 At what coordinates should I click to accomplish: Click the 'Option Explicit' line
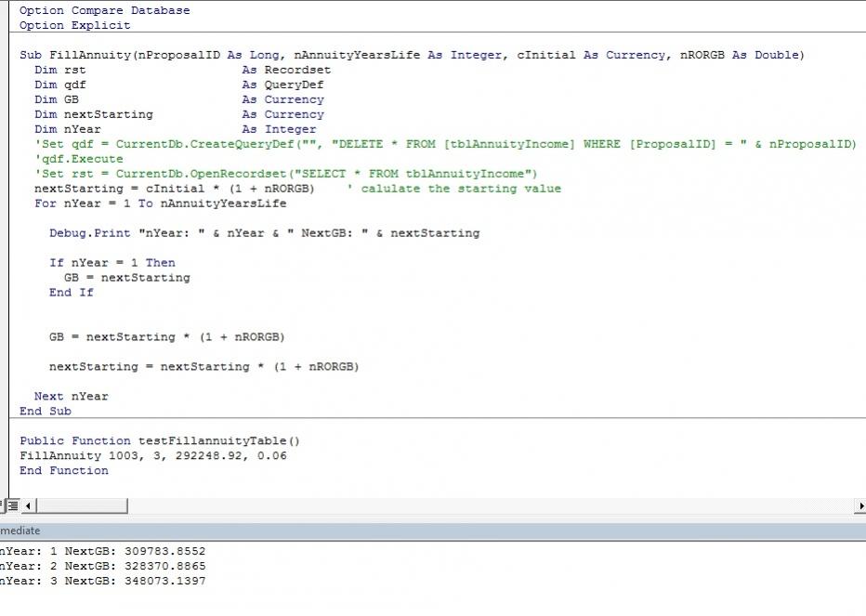coord(74,25)
